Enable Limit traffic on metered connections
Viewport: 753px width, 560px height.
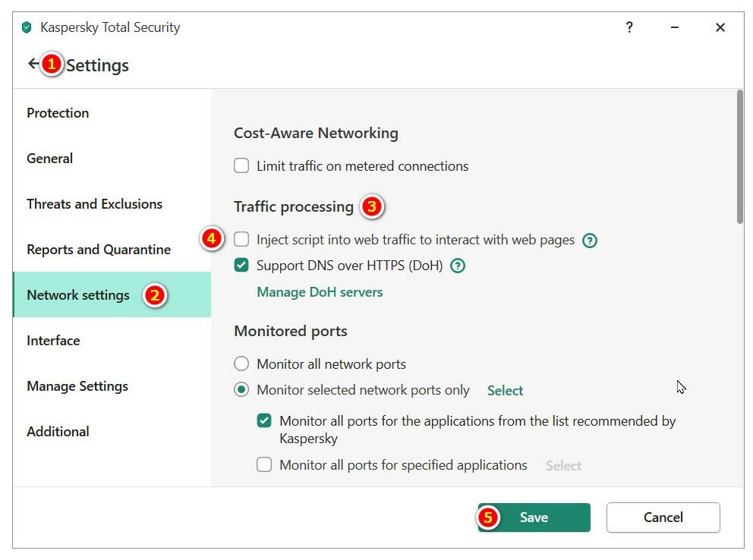241,165
